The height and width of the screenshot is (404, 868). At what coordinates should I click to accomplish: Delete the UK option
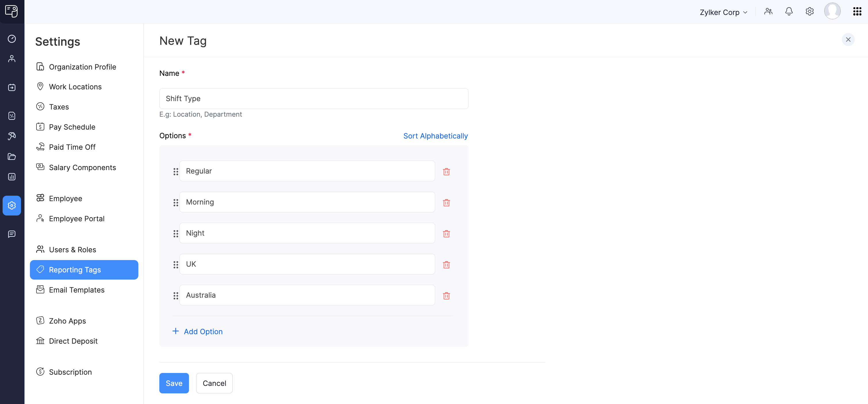(446, 265)
